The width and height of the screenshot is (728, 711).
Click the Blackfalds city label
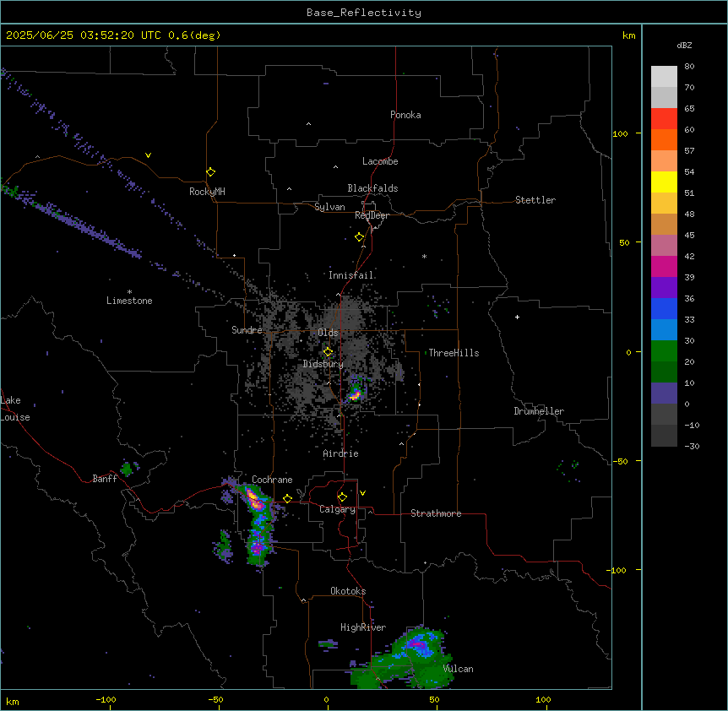372,188
